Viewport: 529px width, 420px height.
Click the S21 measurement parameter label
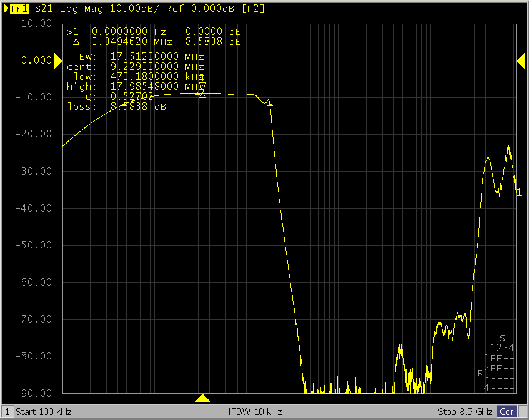coord(44,9)
